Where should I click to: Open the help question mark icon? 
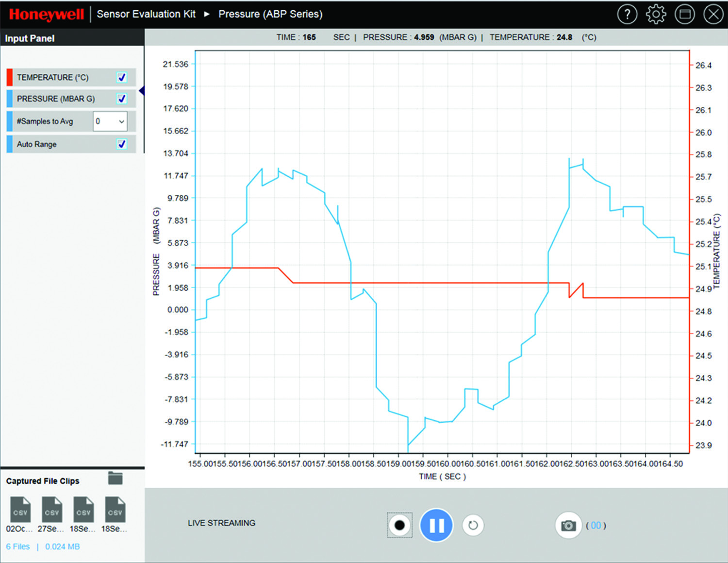click(627, 14)
